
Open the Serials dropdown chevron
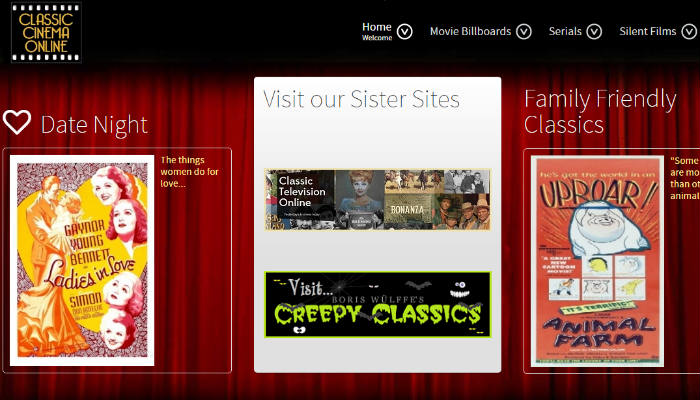(594, 31)
